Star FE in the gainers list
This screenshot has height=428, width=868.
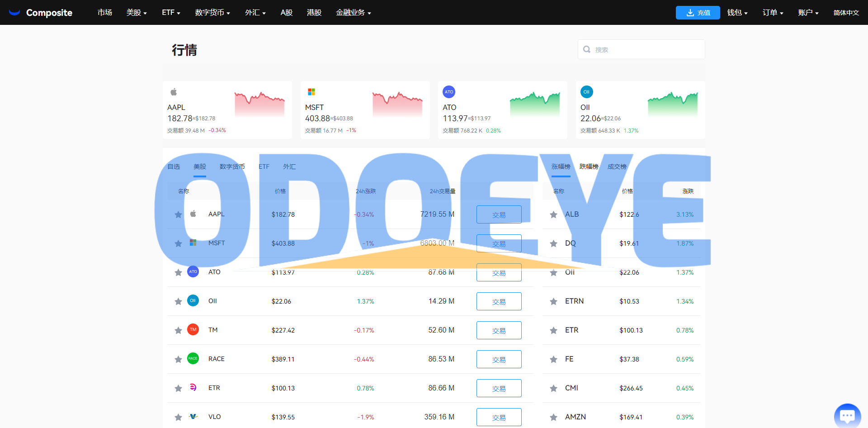click(553, 359)
